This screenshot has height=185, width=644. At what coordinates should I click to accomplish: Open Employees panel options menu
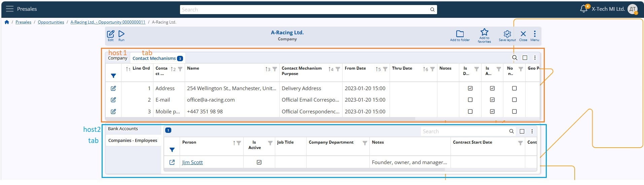(532, 132)
